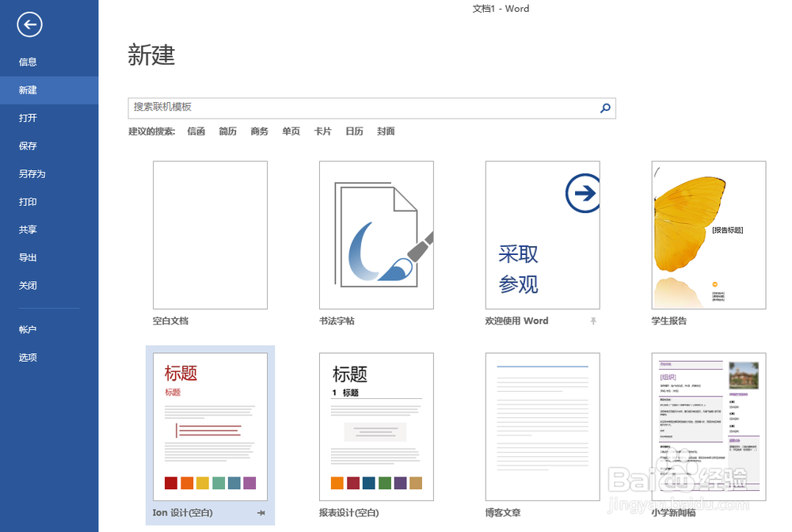
Task: Pin the Welcome to Word template
Action: pos(593,321)
